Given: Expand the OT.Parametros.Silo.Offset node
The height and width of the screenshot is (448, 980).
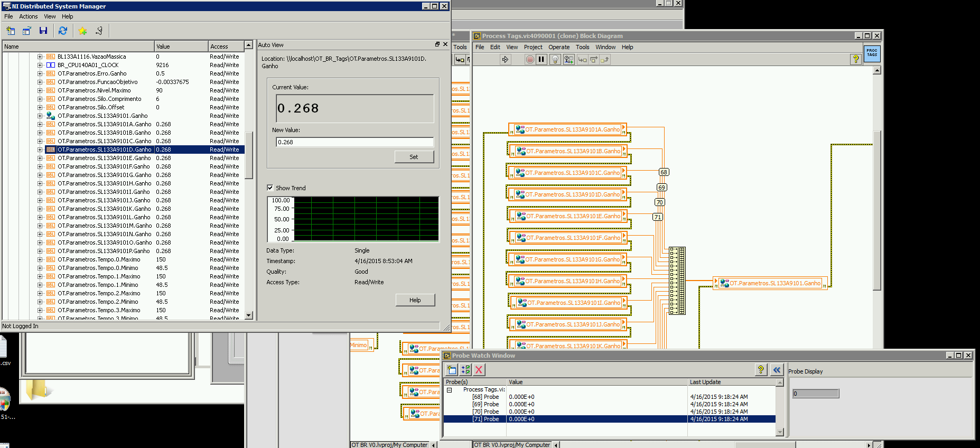Looking at the screenshot, I should 40,107.
